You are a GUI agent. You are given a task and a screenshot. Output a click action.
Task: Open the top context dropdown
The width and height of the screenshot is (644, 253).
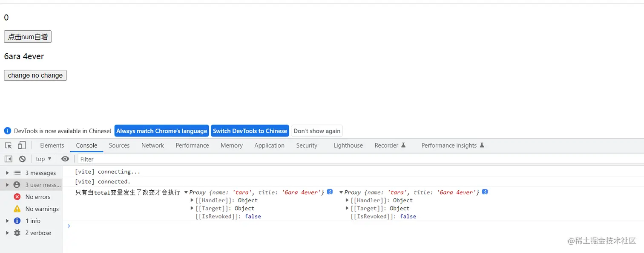point(43,159)
